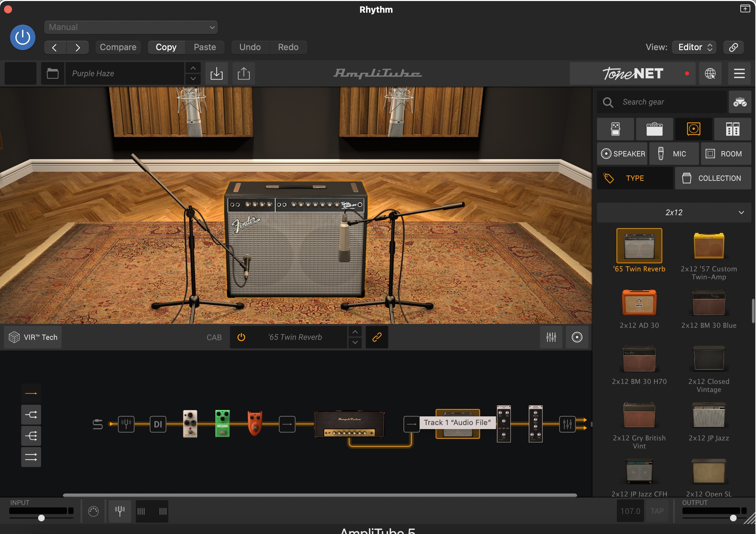Select the amp head in signal chain
The height and width of the screenshot is (534, 756).
(x=350, y=424)
